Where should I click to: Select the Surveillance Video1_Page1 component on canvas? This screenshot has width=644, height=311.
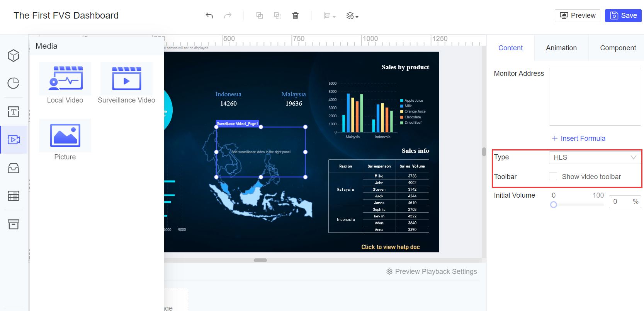pos(261,152)
